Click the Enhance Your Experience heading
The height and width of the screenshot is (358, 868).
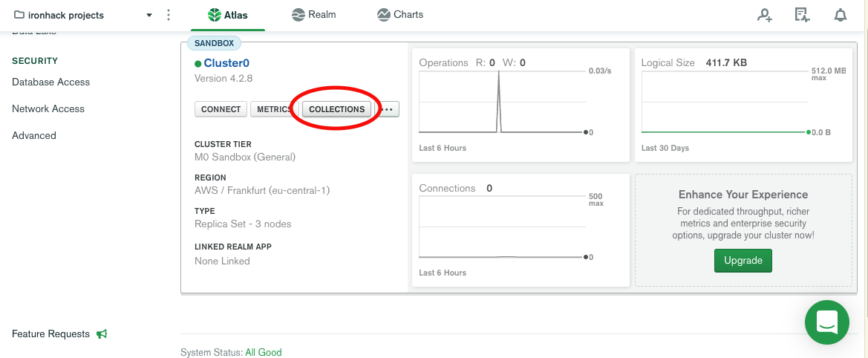(x=743, y=195)
